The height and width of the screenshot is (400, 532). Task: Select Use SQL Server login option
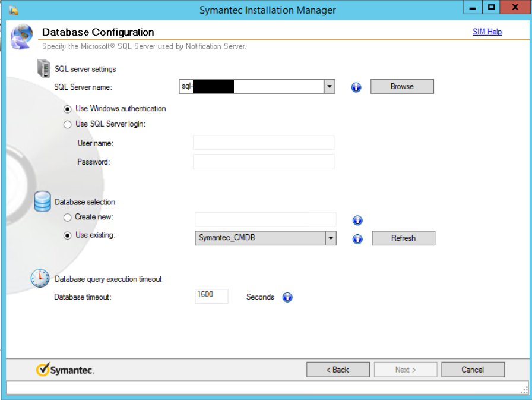pos(68,125)
